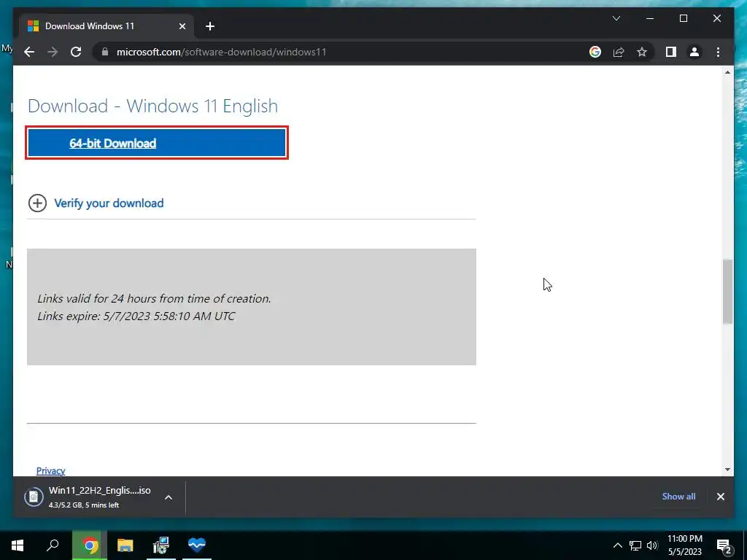This screenshot has height=560, width=747.
Task: Click the address bar URL
Action: click(222, 52)
